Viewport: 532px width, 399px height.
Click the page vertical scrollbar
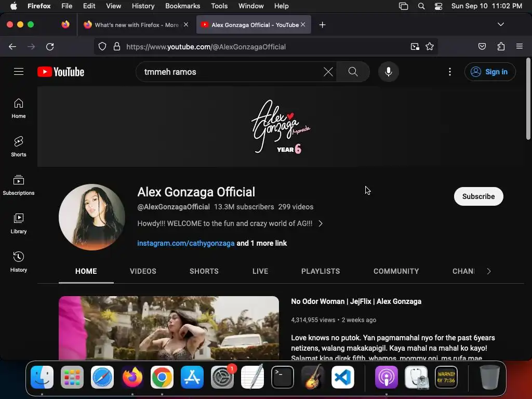point(528,98)
